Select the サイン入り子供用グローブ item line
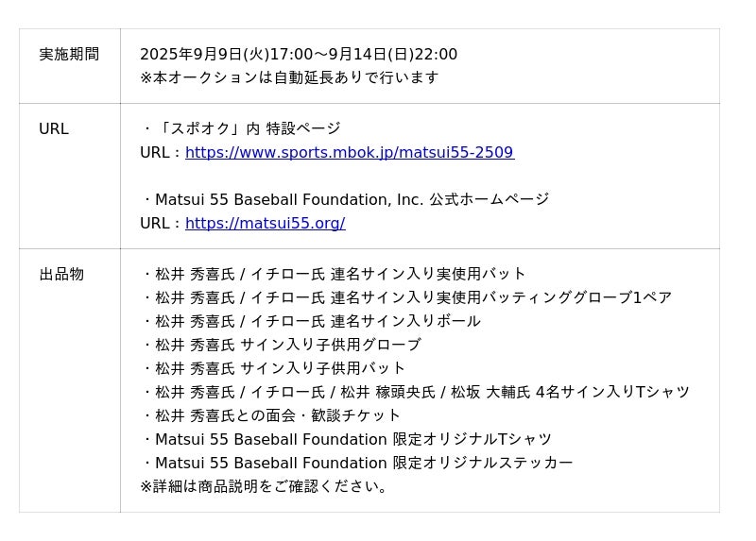The image size is (756, 541). [x=281, y=346]
